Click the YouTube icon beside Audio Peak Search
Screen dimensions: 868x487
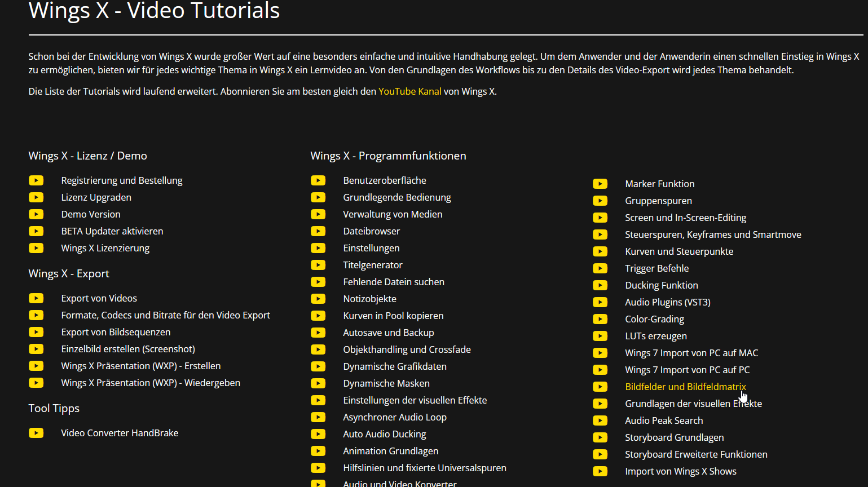pyautogui.click(x=600, y=420)
